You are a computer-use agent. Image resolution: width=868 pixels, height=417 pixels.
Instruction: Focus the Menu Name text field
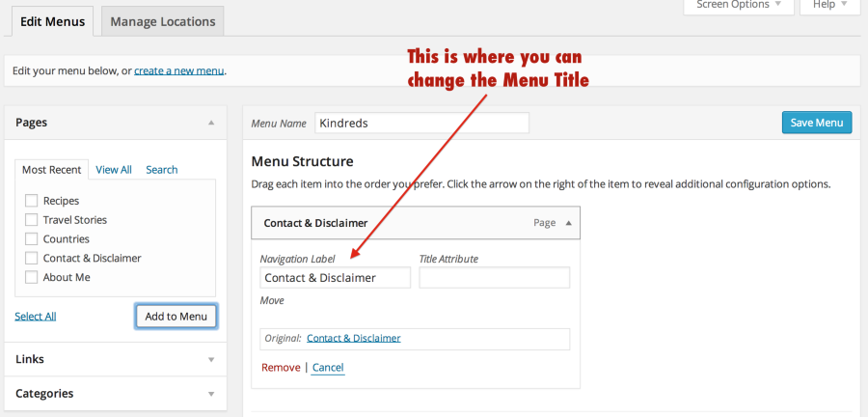(x=420, y=124)
